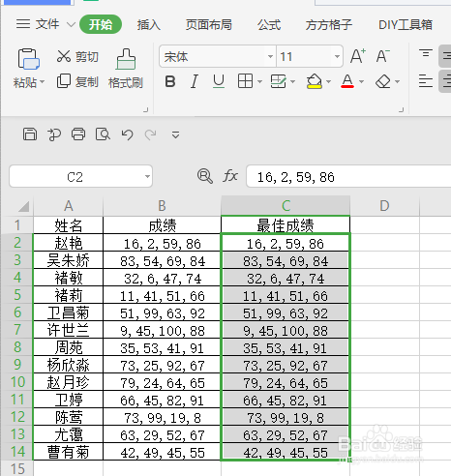Click the undo arrow icon
The height and width of the screenshot is (476, 451).
point(127,134)
